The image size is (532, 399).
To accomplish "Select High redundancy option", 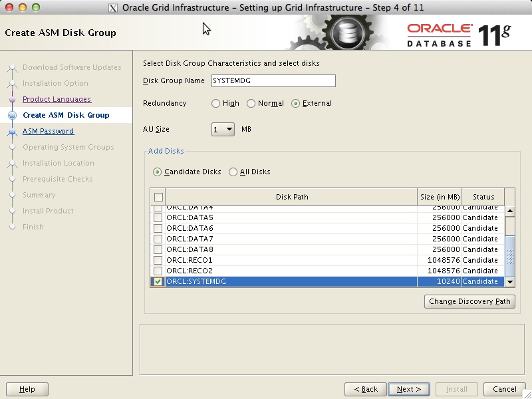I will pos(215,104).
